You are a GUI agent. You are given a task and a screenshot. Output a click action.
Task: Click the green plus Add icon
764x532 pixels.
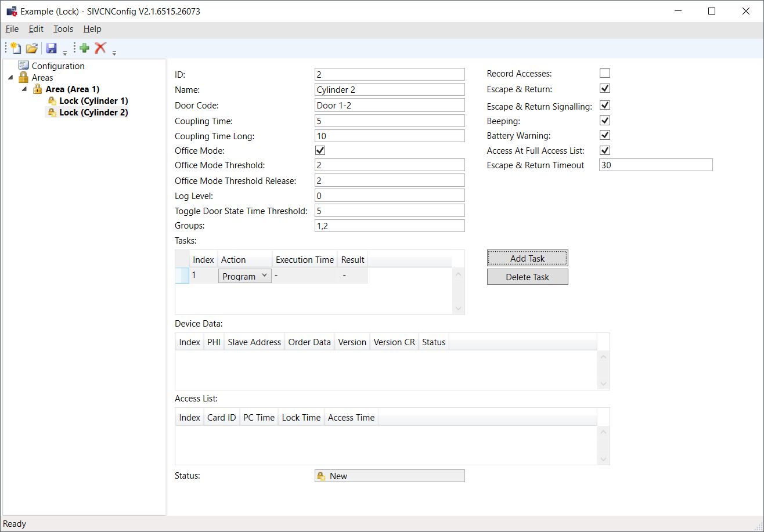point(85,48)
